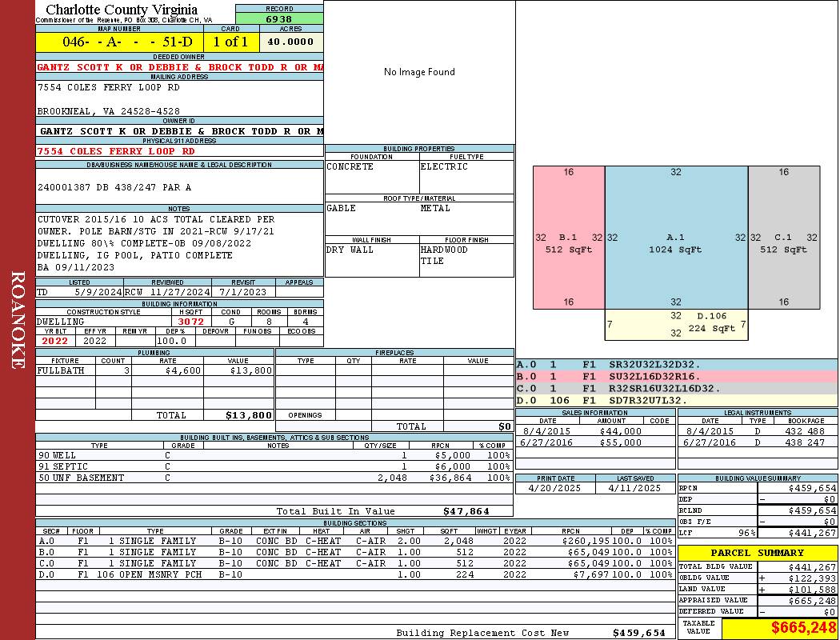840x640 pixels.
Task: Click Total Built In Value $47,864
Action: [466, 511]
